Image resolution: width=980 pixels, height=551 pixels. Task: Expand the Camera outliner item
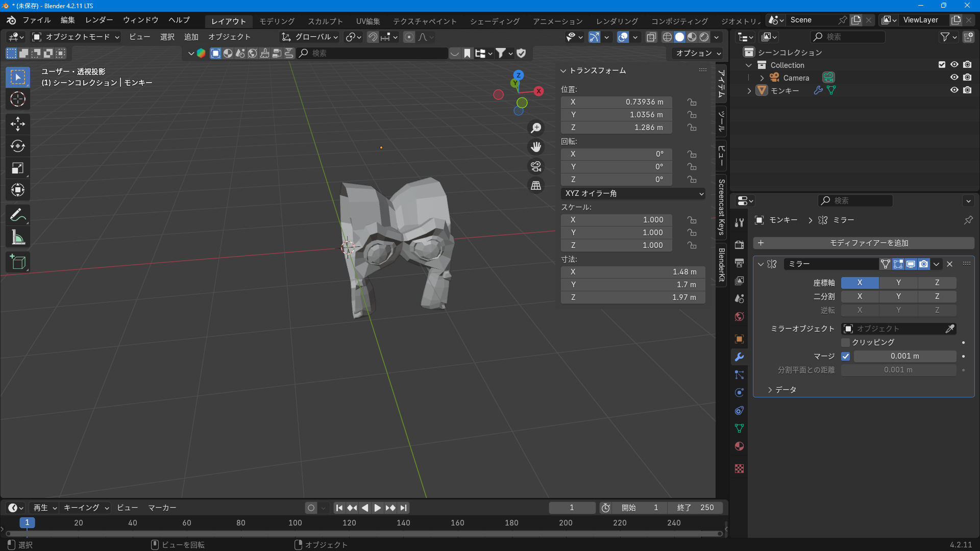click(x=762, y=78)
